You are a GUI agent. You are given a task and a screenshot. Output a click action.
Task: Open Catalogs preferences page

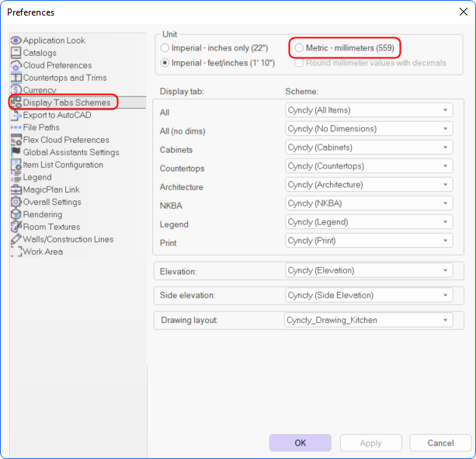coord(40,53)
